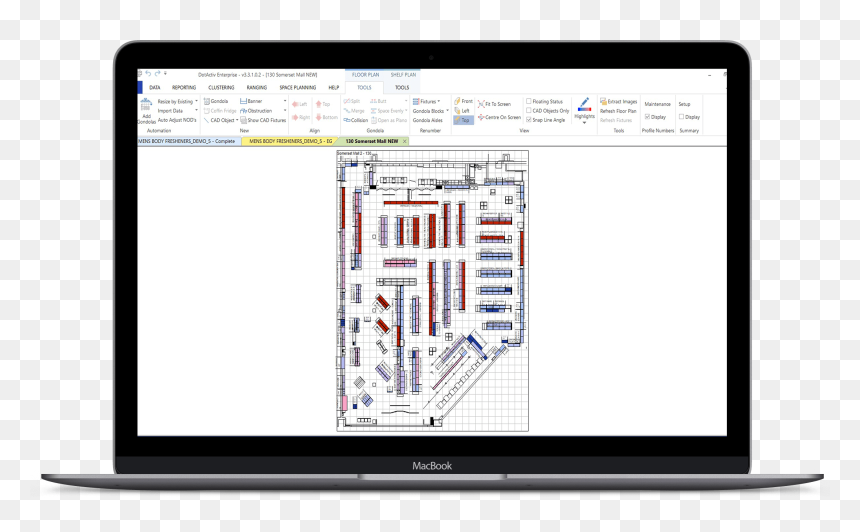Switch to Top view

462,120
